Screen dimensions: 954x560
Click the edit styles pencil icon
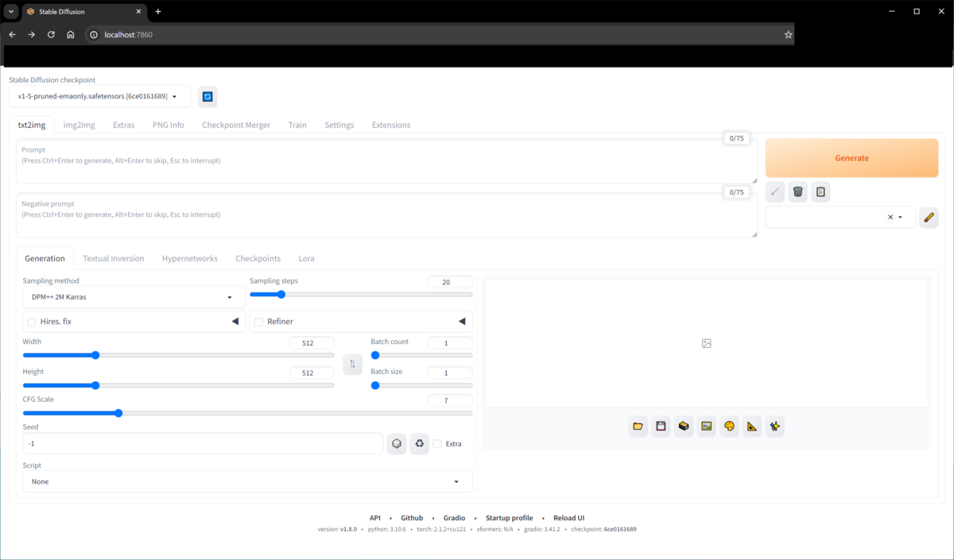tap(929, 217)
